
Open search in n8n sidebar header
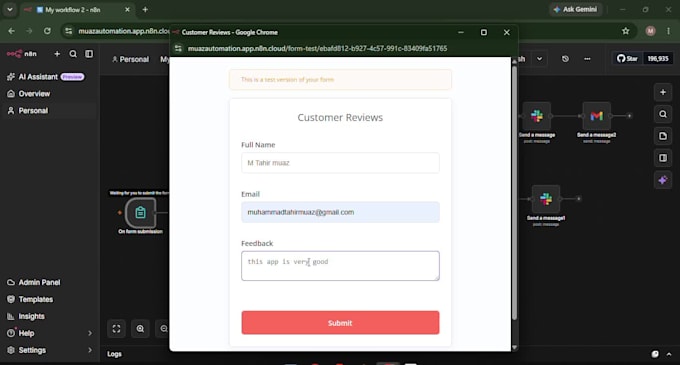click(x=73, y=54)
